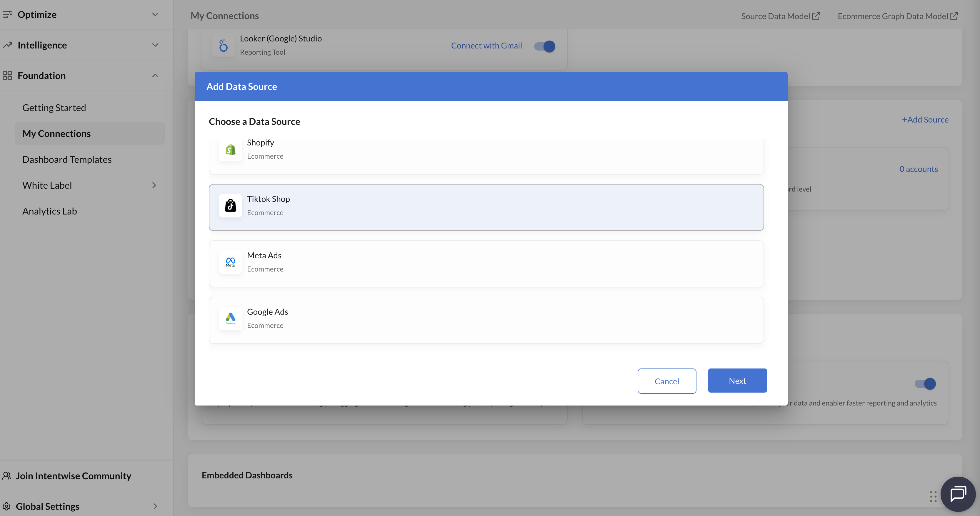Screen dimensions: 980x516
Task: Open Ecommerce Graph Data Model link
Action: coord(892,16)
